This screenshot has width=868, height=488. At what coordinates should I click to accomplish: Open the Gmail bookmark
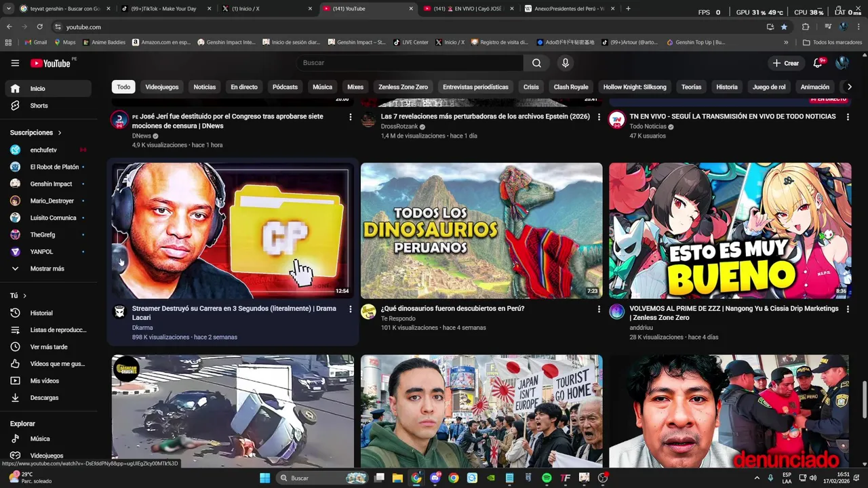coord(35,42)
